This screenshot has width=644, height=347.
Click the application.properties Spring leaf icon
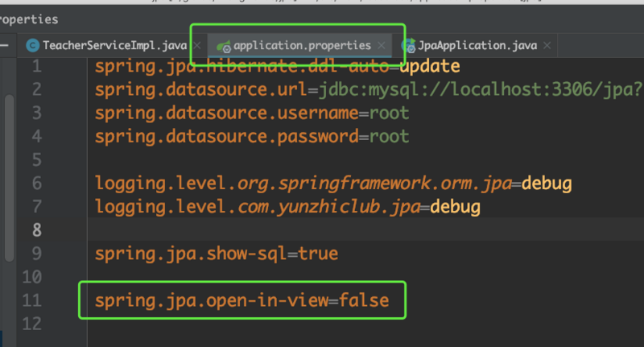click(223, 46)
